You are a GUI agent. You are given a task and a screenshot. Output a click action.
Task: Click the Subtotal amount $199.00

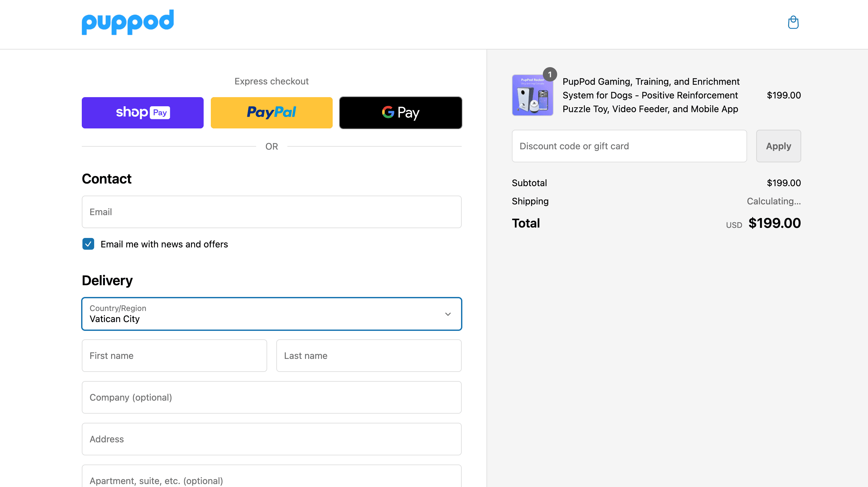click(784, 183)
